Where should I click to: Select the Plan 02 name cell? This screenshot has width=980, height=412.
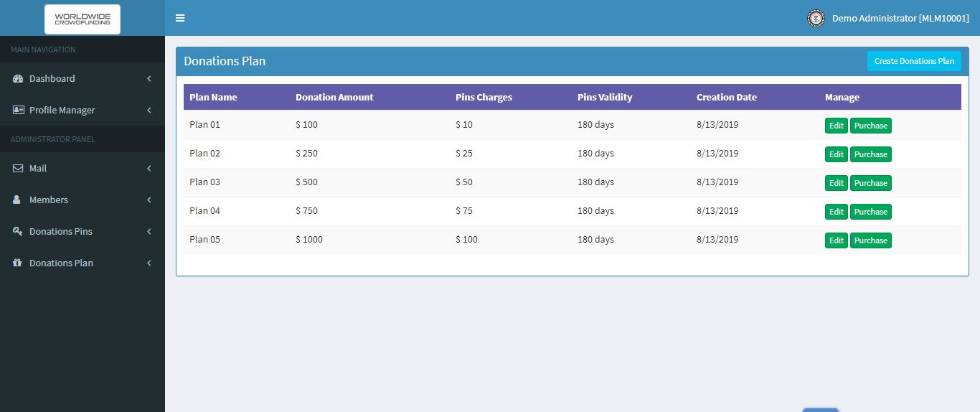click(x=204, y=153)
